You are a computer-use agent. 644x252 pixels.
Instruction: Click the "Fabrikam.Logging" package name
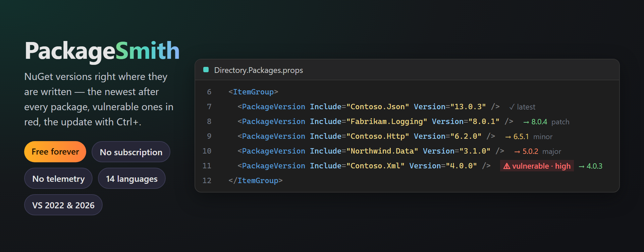pos(387,121)
